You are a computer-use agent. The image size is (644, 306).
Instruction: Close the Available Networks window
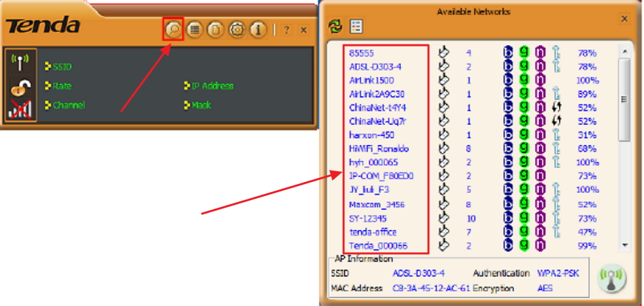(x=624, y=18)
